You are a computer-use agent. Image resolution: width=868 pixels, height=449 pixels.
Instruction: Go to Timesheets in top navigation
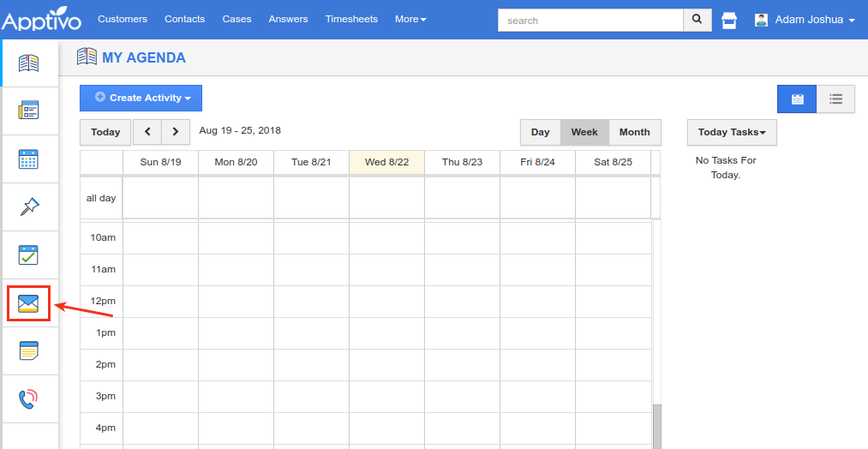click(351, 19)
